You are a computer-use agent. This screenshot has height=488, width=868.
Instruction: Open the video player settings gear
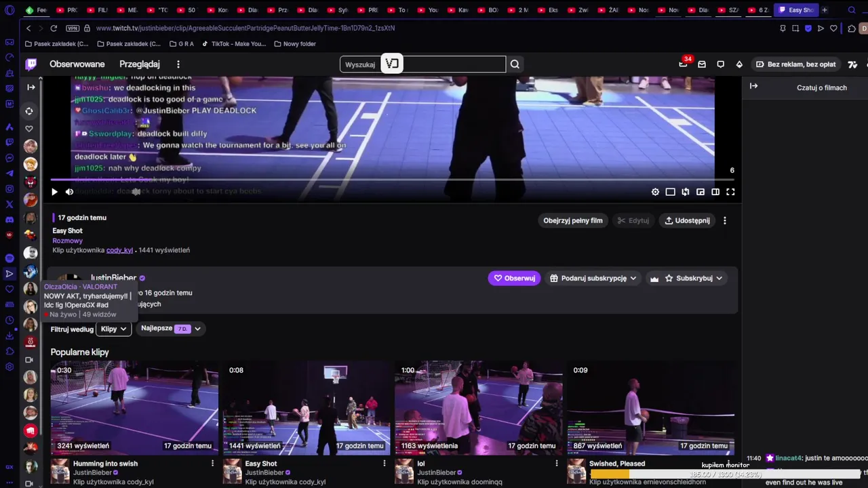click(655, 192)
